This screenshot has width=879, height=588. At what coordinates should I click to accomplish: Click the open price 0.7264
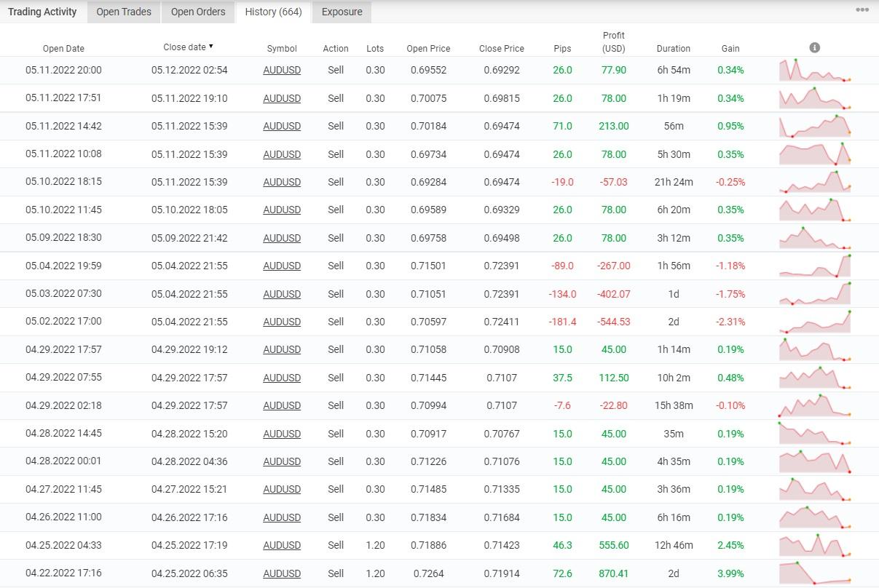pyautogui.click(x=428, y=573)
